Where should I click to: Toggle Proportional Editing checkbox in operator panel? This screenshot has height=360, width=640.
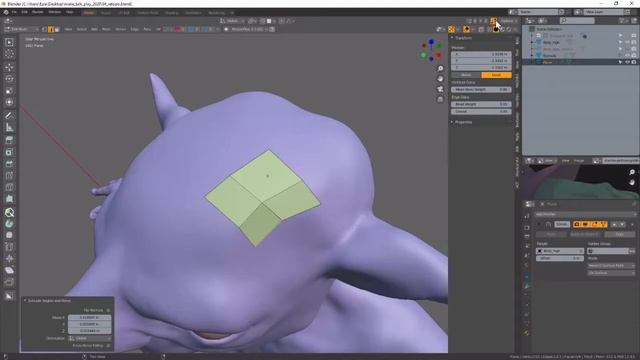108,346
